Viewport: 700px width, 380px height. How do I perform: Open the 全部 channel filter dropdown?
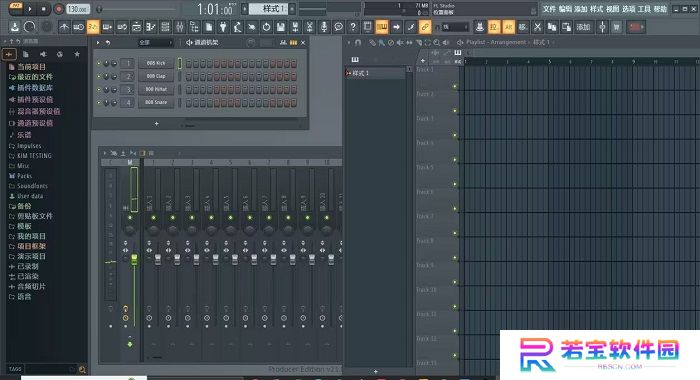coord(155,42)
